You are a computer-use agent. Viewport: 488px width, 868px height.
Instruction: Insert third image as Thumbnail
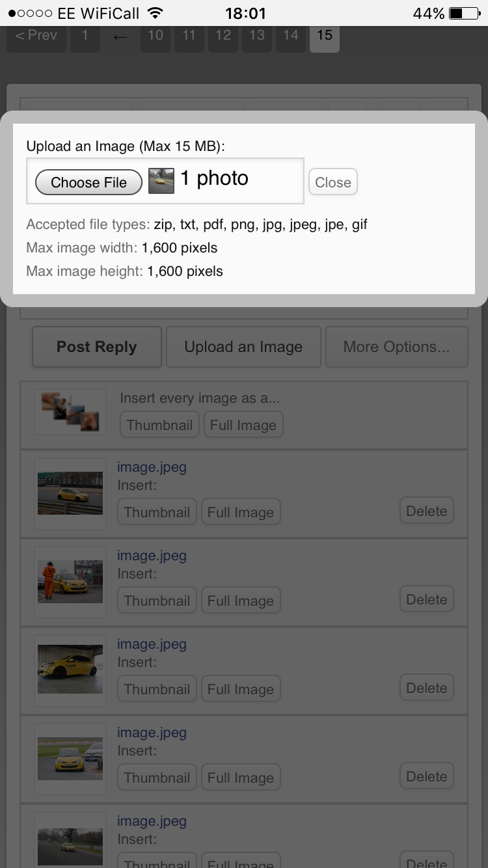(157, 689)
